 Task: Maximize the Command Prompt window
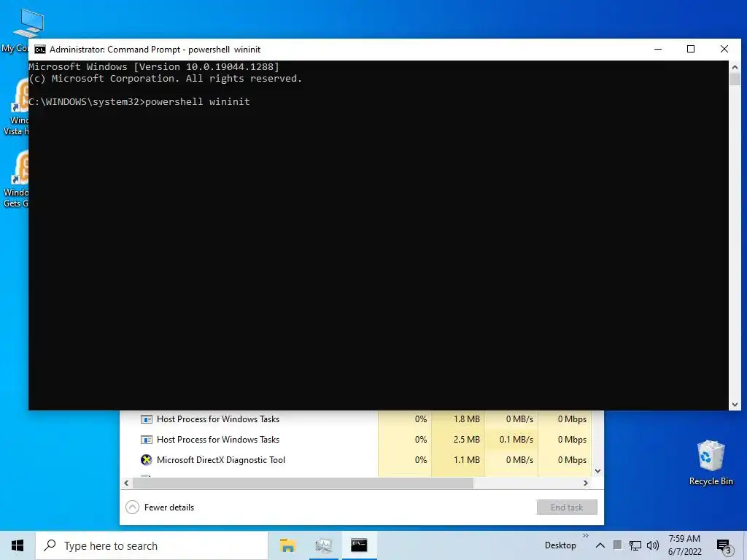(691, 49)
